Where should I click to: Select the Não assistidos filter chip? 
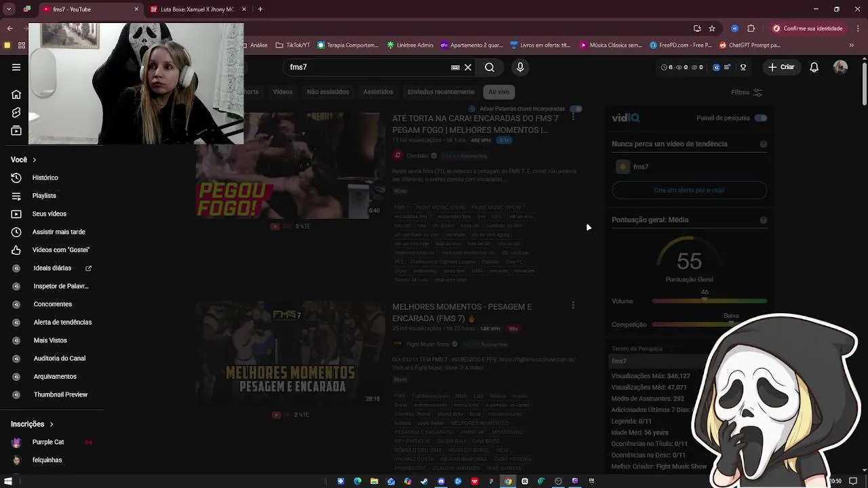pyautogui.click(x=328, y=91)
